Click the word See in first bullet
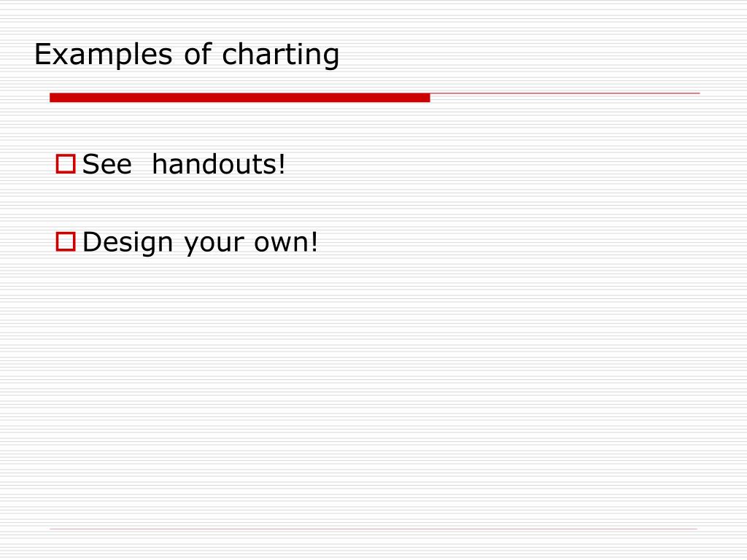 [x=107, y=165]
